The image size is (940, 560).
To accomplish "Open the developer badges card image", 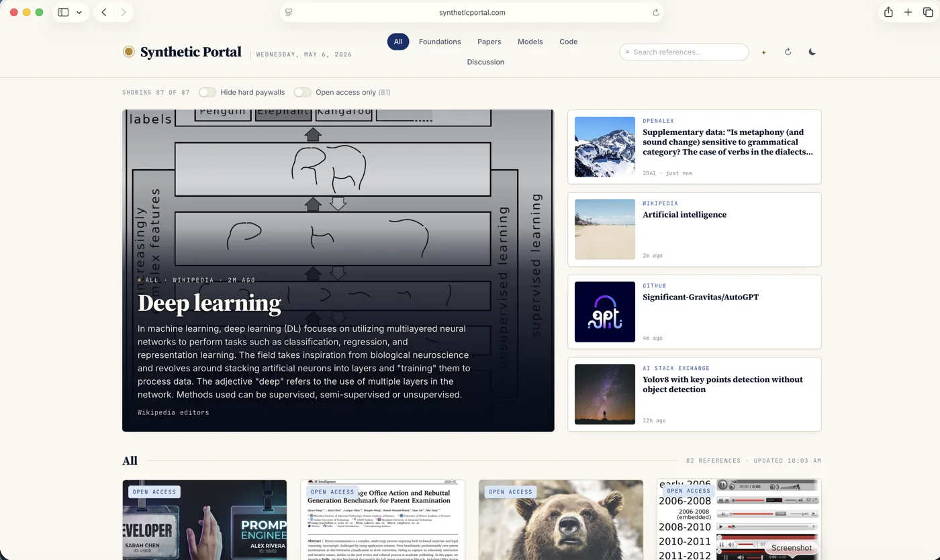I will [x=205, y=520].
